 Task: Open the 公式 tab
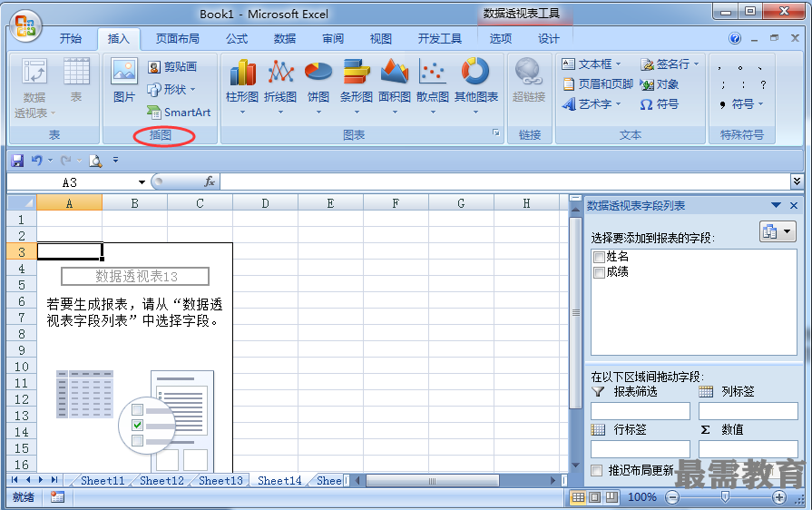[x=237, y=39]
